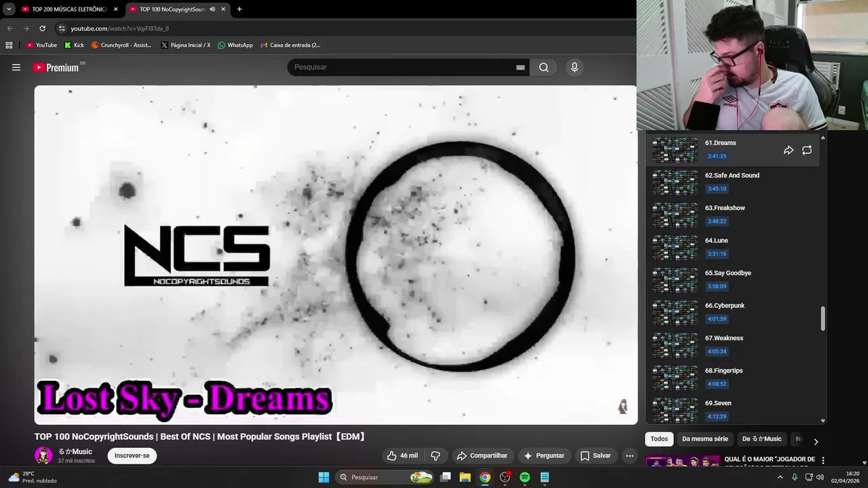Select the Todos filter chip

click(659, 439)
